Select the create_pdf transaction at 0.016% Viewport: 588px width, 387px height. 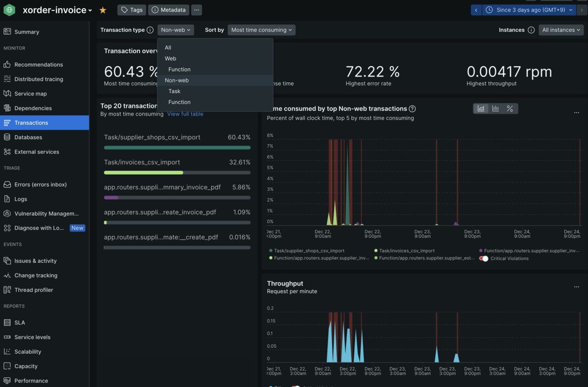pyautogui.click(x=177, y=241)
